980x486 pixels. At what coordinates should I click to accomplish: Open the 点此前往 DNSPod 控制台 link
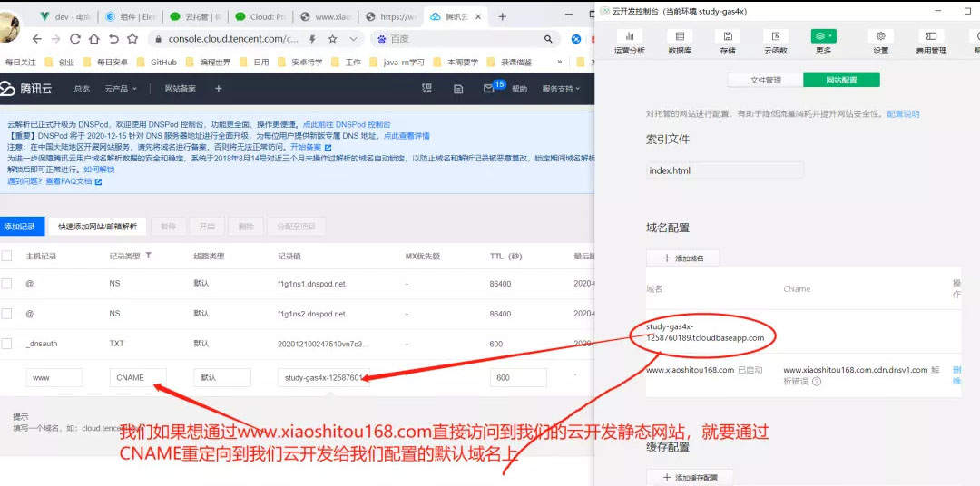click(x=347, y=125)
